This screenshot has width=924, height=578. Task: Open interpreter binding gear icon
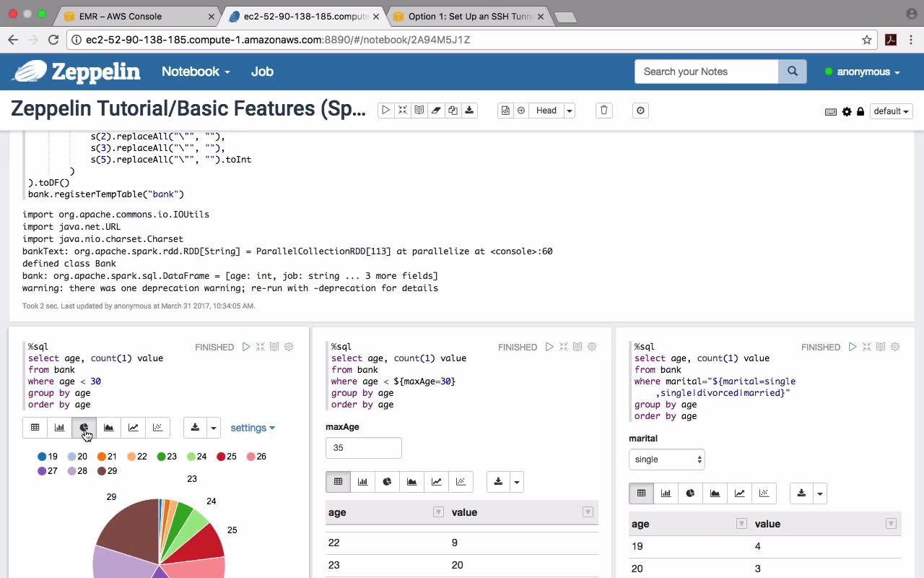coord(847,111)
